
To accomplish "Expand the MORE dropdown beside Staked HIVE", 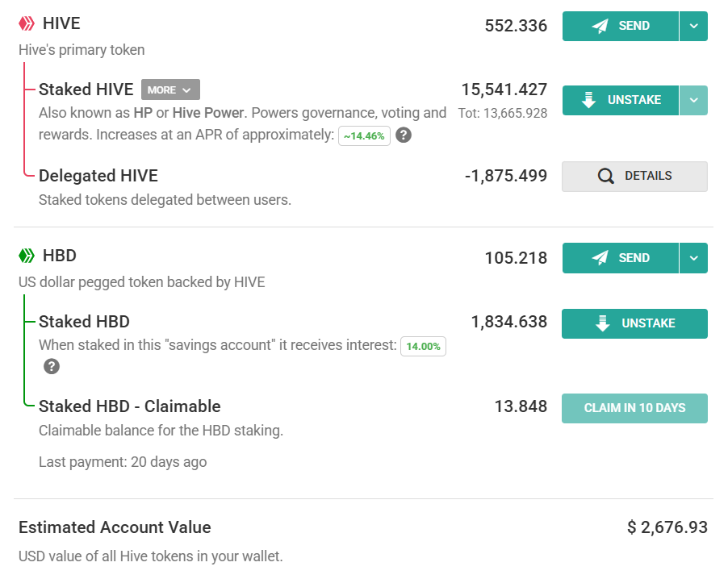I will 170,90.
